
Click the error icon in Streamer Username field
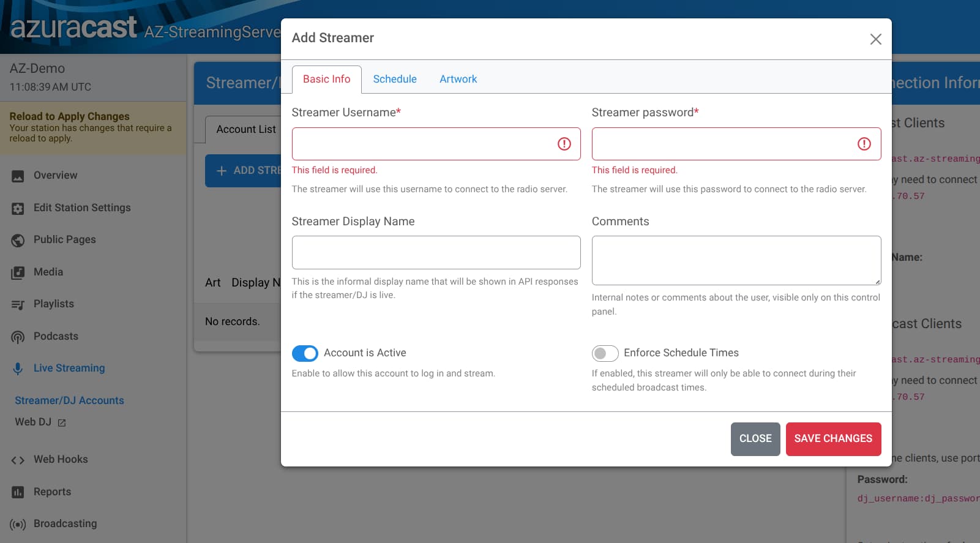coord(564,144)
